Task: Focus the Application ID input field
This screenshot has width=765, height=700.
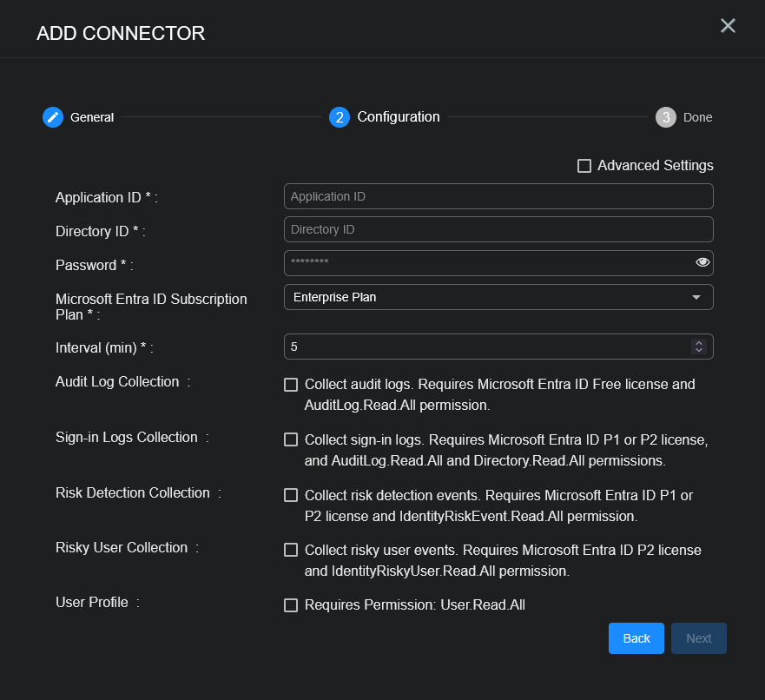Action: pyautogui.click(x=498, y=196)
